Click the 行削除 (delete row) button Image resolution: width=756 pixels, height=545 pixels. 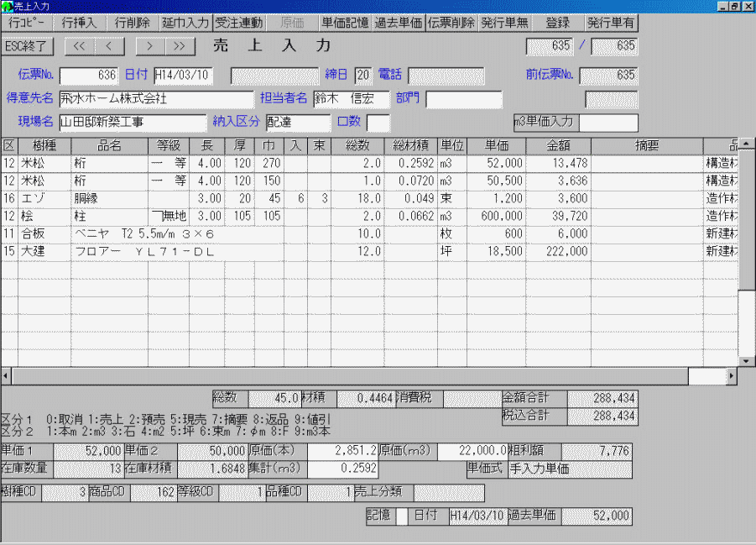pyautogui.click(x=132, y=23)
